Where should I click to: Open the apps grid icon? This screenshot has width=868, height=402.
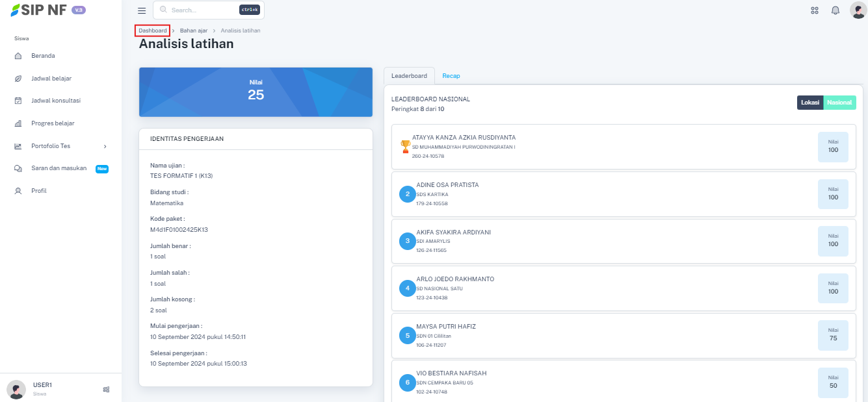click(814, 10)
